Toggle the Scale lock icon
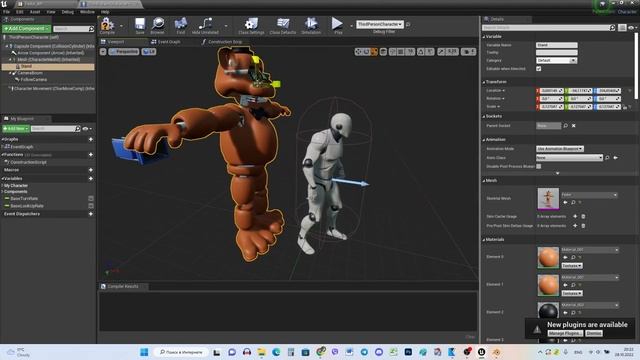640x360 pixels. click(625, 107)
